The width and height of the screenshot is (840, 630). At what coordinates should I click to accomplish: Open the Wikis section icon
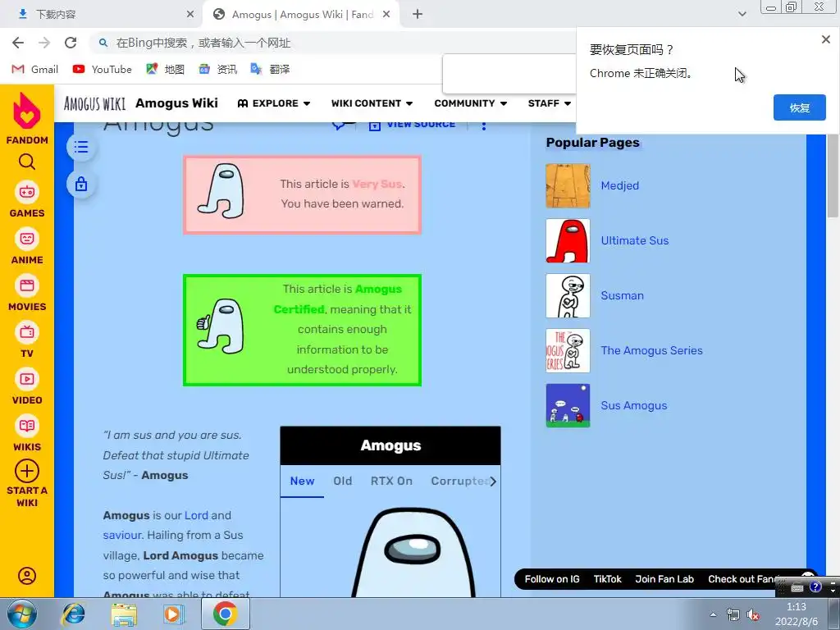click(27, 426)
